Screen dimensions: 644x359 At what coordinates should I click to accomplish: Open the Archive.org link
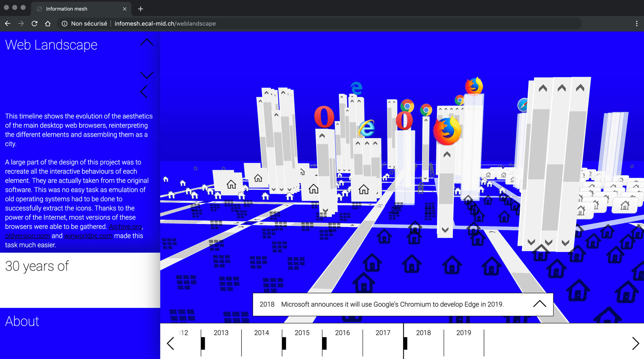[125, 227]
